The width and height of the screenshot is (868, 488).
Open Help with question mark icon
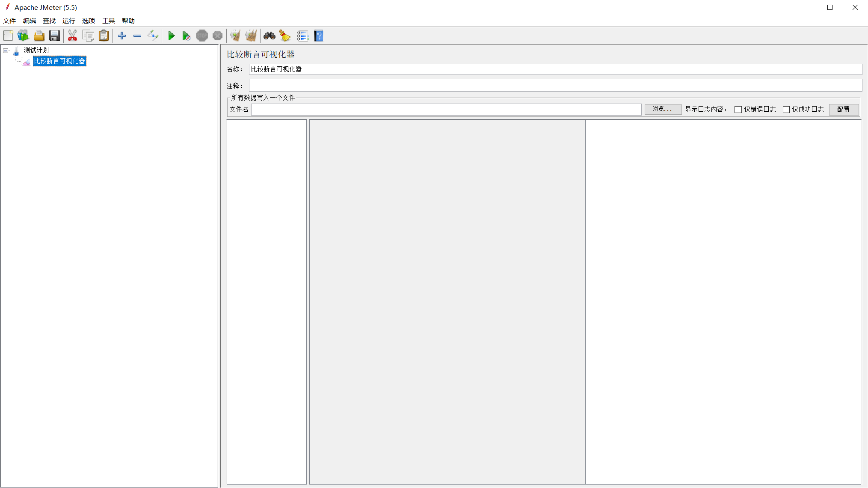click(x=319, y=36)
